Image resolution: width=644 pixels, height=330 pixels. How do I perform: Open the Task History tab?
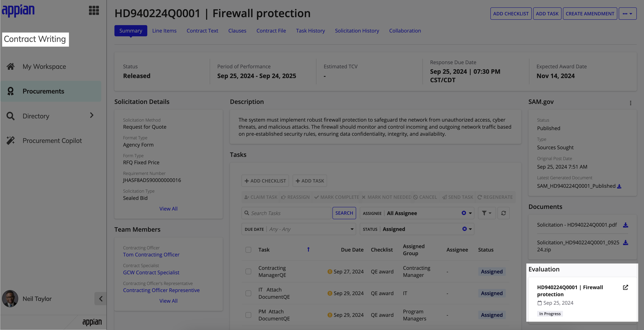(x=310, y=31)
